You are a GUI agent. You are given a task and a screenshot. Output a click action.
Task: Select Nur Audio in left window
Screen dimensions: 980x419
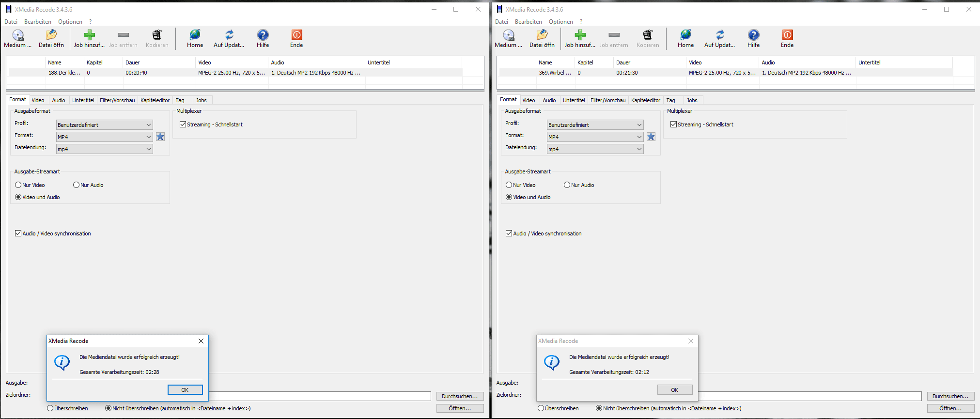tap(76, 185)
